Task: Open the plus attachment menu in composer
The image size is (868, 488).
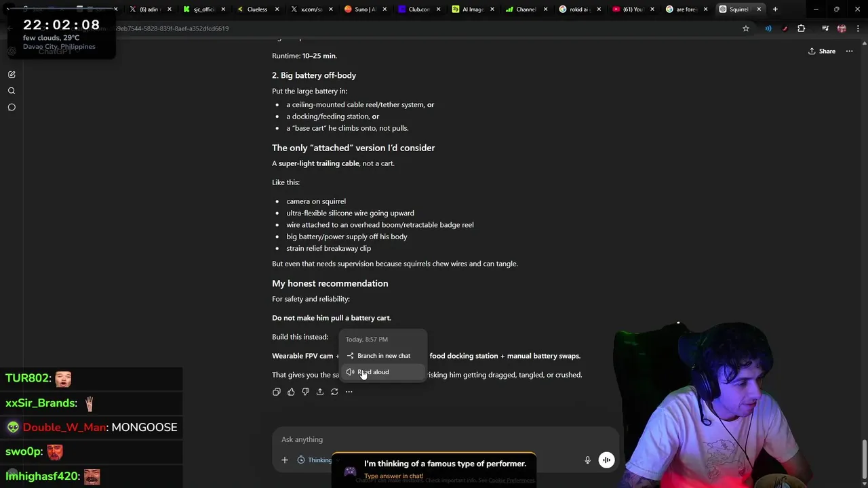Action: [x=285, y=460]
